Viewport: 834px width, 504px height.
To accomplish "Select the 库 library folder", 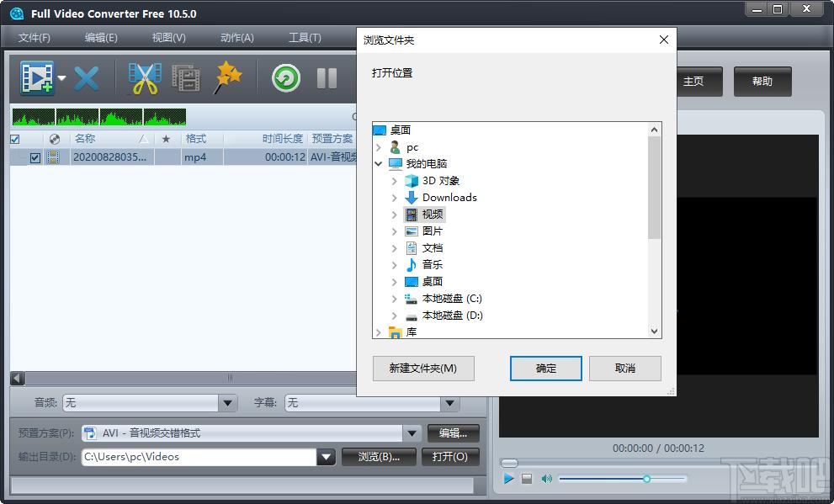I will tap(403, 332).
